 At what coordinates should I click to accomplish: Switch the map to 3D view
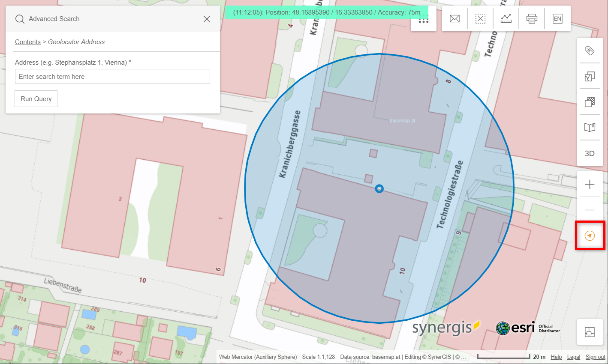click(590, 153)
